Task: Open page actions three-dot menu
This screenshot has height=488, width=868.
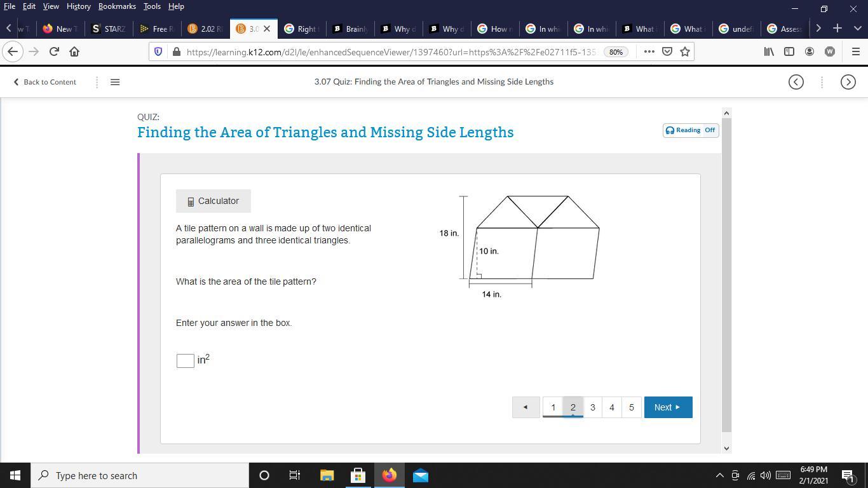Action: [649, 51]
